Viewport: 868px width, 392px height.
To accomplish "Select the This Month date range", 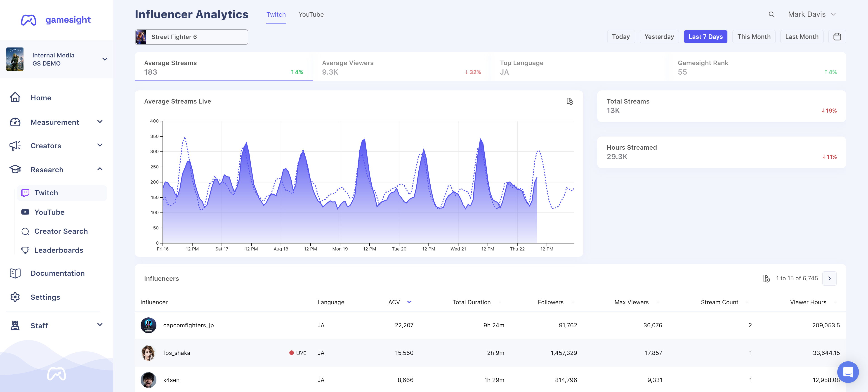I will (x=754, y=37).
